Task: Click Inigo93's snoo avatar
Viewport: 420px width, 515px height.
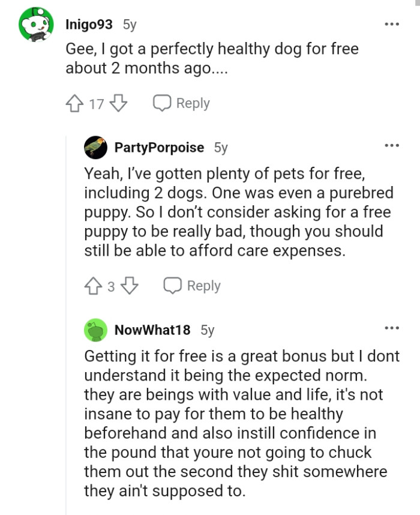Action: pyautogui.click(x=35, y=23)
